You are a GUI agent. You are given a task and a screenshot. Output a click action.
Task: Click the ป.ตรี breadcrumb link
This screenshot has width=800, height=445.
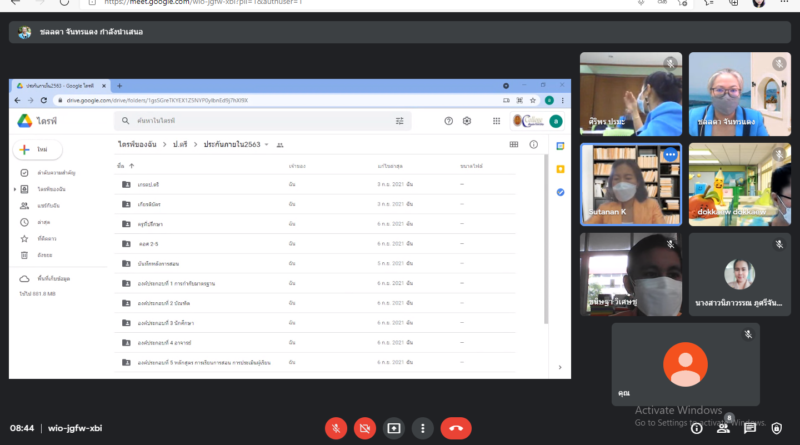tap(181, 145)
